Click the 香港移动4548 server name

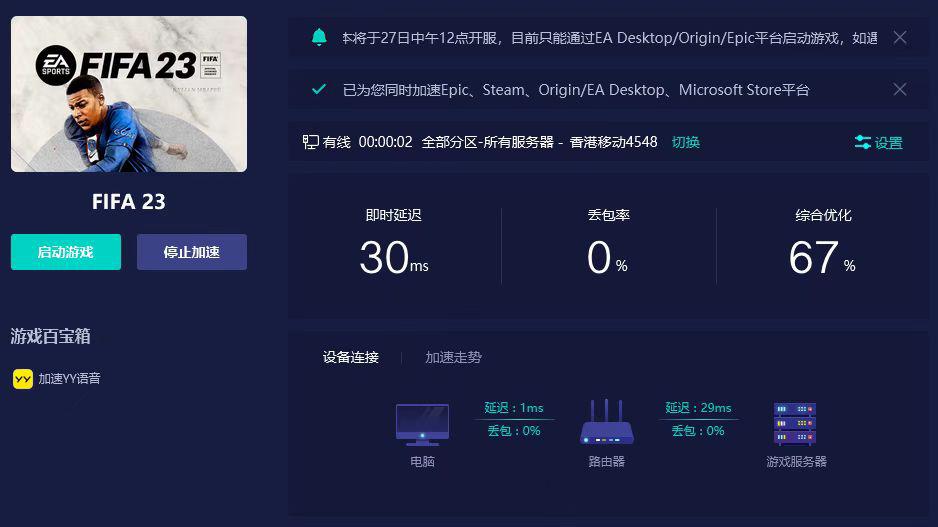pyautogui.click(x=613, y=142)
